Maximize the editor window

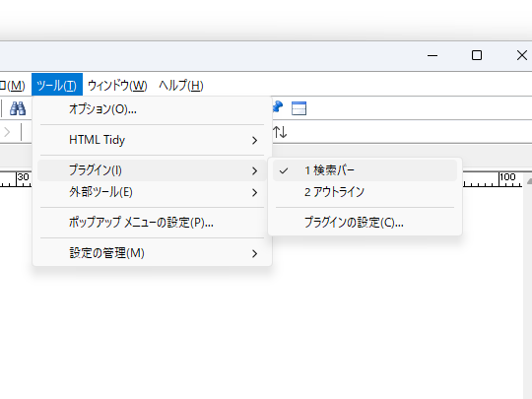pos(477,55)
